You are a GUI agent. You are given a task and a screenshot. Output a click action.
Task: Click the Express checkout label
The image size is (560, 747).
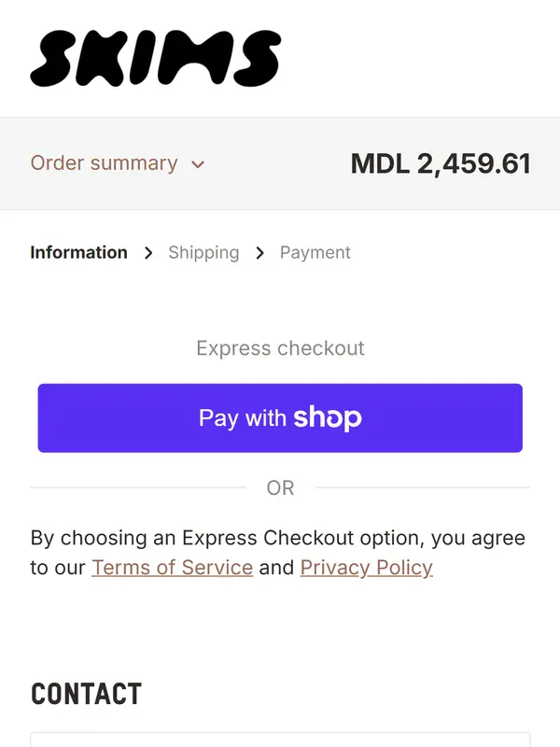pyautogui.click(x=280, y=348)
